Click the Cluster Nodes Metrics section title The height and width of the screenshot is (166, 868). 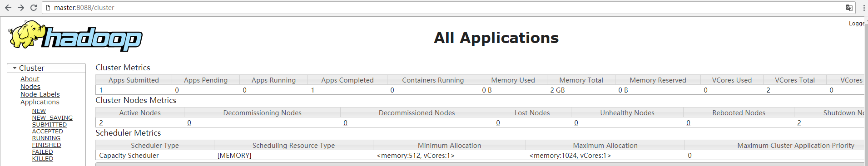coord(136,100)
